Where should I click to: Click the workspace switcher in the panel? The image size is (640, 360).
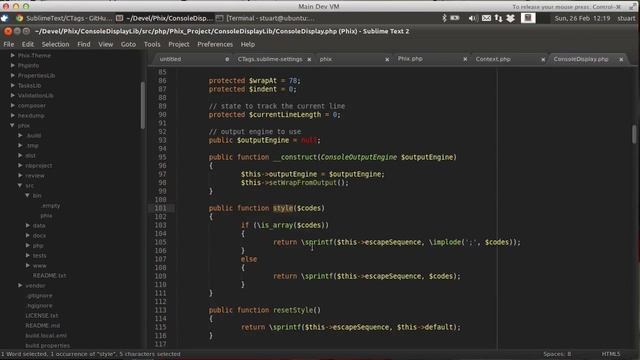point(528,18)
